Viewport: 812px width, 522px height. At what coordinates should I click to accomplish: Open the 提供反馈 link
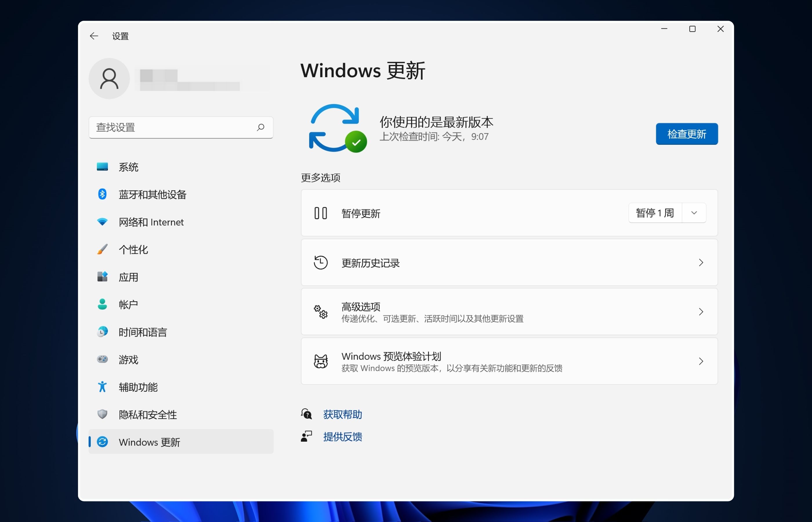point(342,436)
